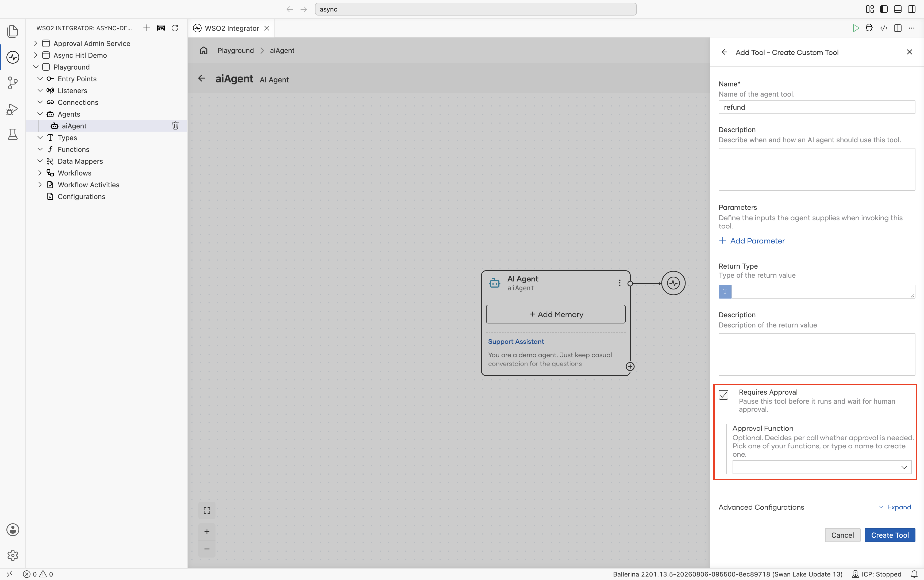Open the Testing flask icon
Image resolution: width=924 pixels, height=580 pixels.
click(13, 134)
